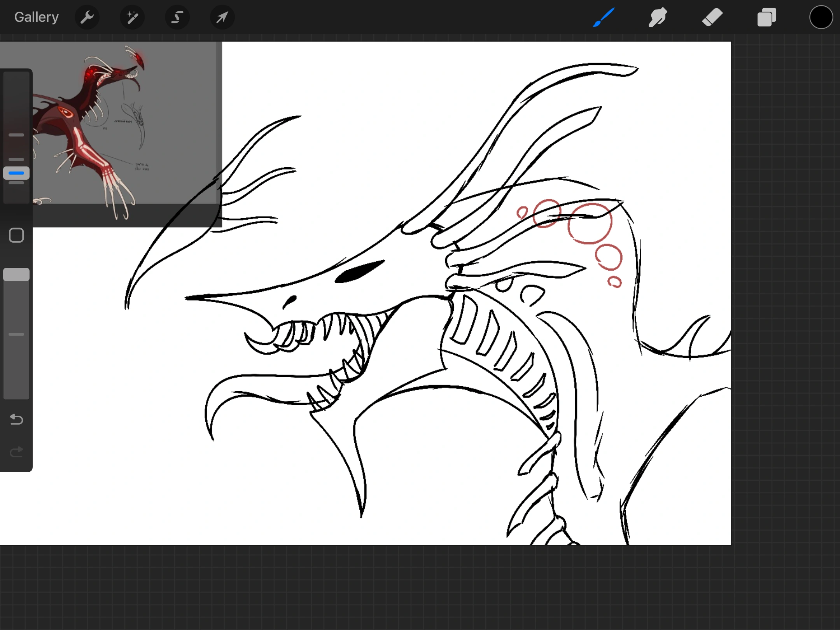Tap the Modify button between the sliders
The image size is (840, 630).
click(x=16, y=235)
